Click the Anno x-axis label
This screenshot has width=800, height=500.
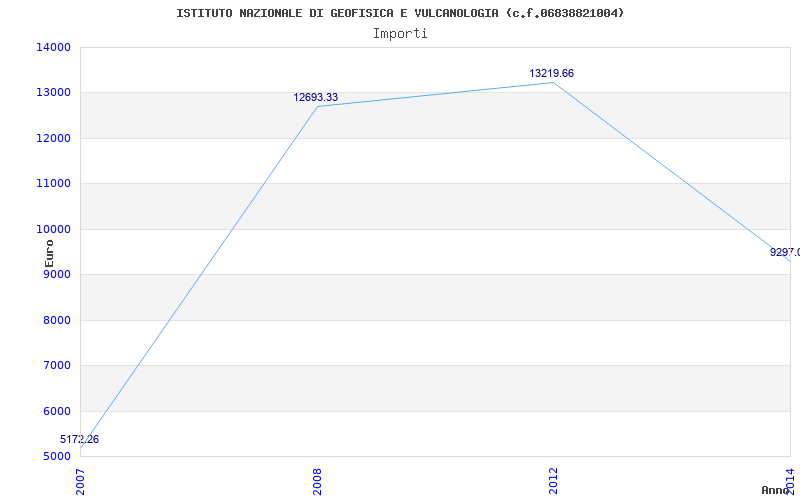[x=776, y=490]
